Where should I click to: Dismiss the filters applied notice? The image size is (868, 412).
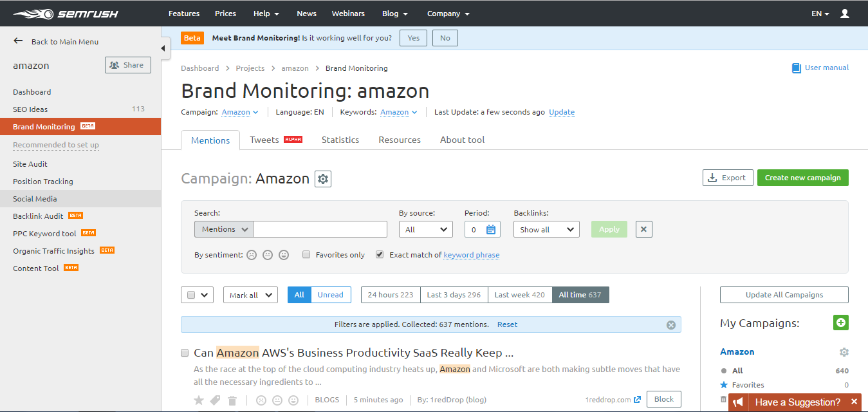671,324
